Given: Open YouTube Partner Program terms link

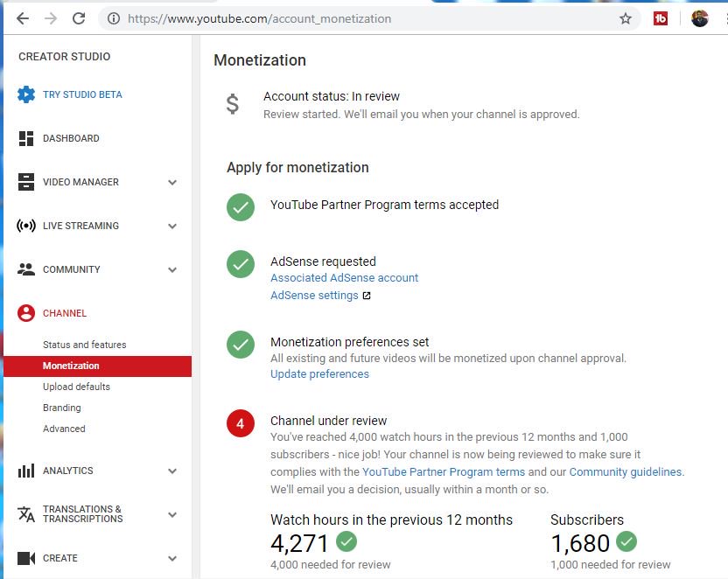Looking at the screenshot, I should 444,471.
